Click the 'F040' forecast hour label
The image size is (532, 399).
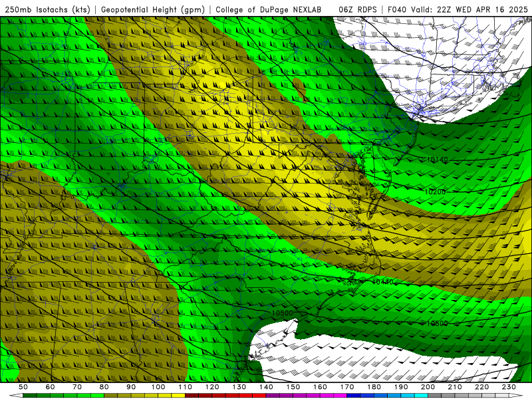[x=398, y=10]
